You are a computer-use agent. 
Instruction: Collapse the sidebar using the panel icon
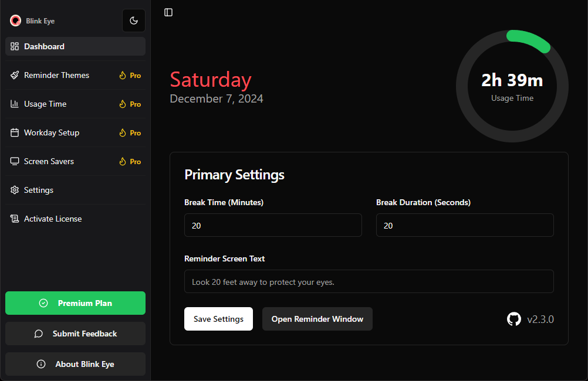(x=168, y=12)
